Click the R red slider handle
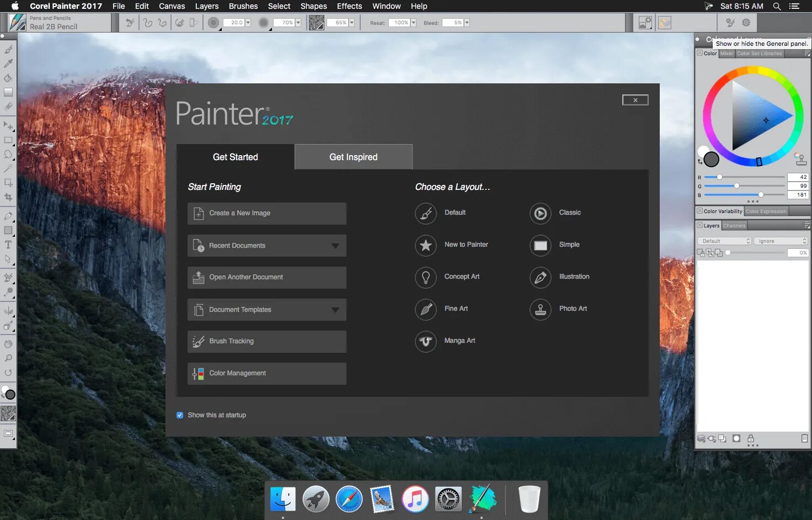 click(719, 177)
